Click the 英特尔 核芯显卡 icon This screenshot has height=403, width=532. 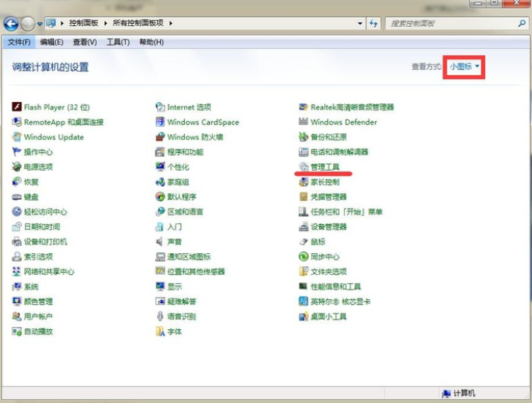(303, 301)
